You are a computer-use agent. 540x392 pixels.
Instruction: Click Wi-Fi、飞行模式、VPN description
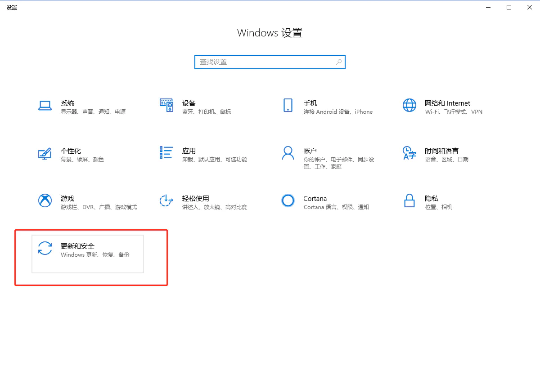point(454,112)
